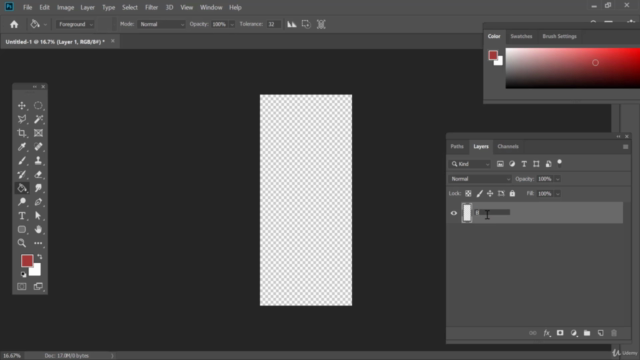Select the Brush tool
Screen dimensions: 640x360
[x=22, y=161]
